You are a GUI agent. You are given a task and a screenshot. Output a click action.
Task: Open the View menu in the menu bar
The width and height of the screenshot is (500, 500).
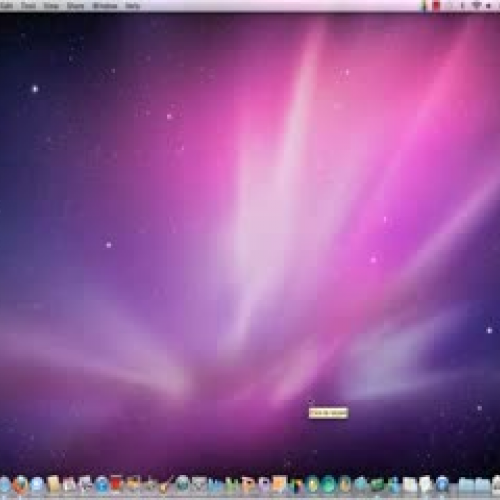[51, 6]
